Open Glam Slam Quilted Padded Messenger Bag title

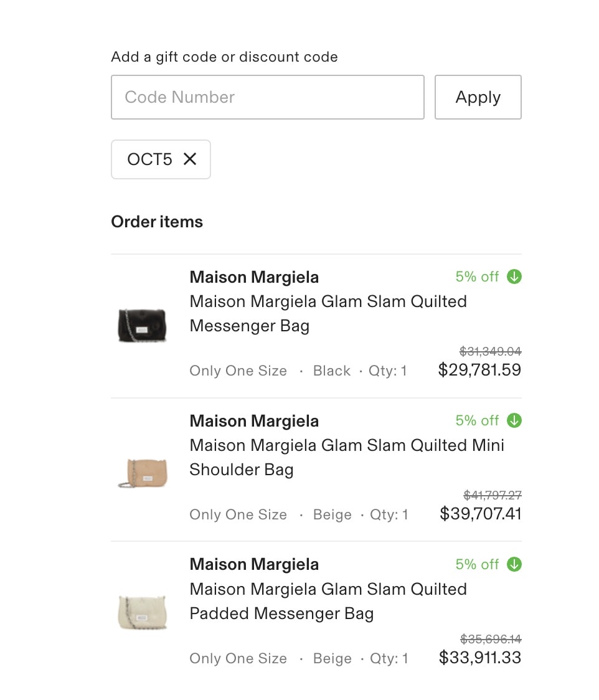pos(328,601)
